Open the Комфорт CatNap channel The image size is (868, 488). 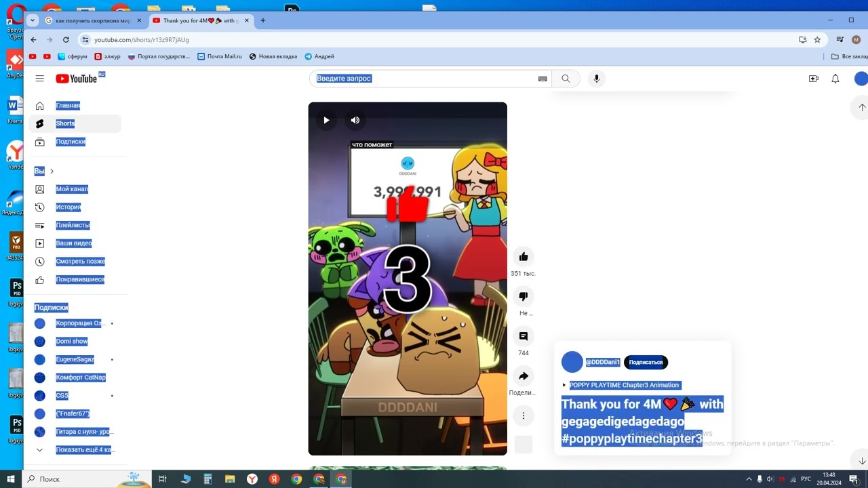(75, 378)
